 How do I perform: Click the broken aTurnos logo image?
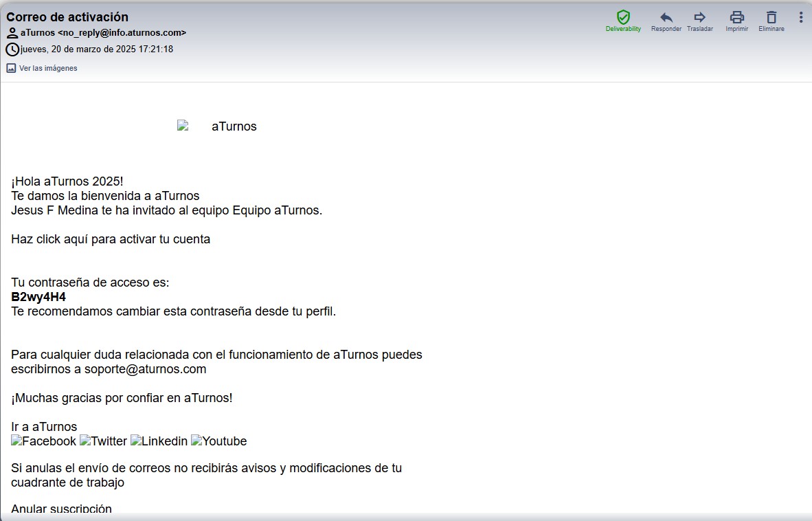(217, 126)
